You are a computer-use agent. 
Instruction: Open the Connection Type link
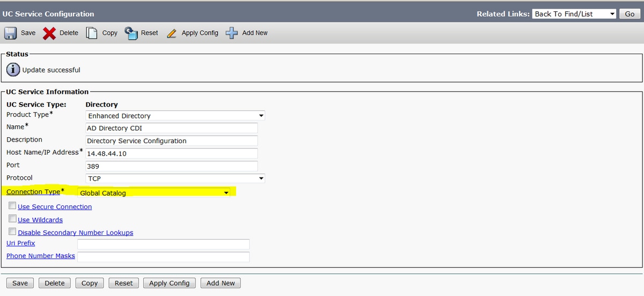point(33,192)
